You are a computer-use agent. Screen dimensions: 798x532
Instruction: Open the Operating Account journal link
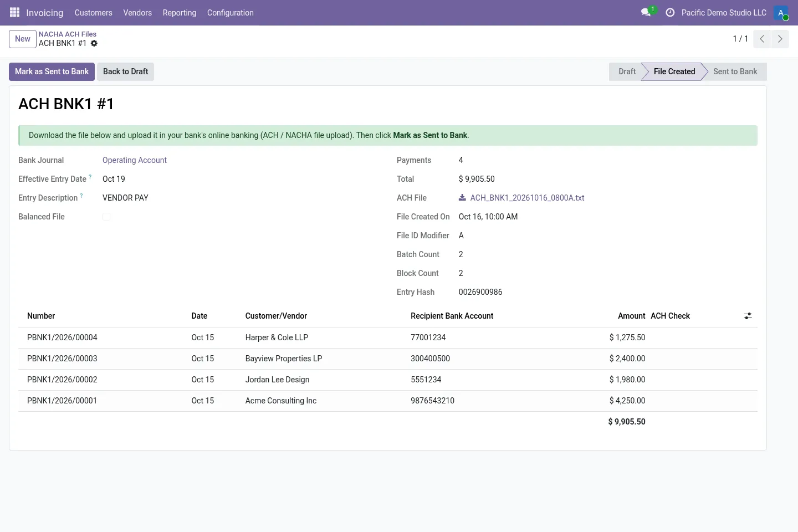pyautogui.click(x=135, y=160)
